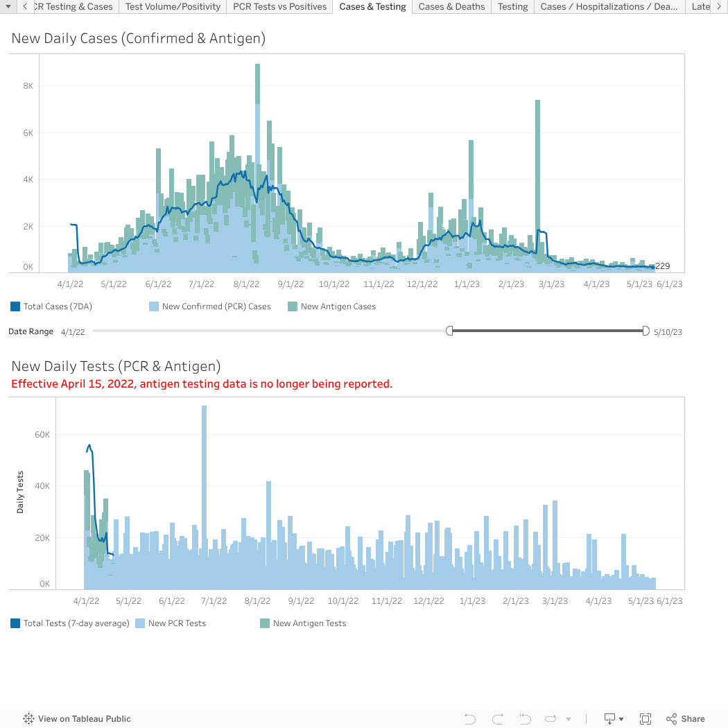Open the Cases & Deaths tab

451,6
